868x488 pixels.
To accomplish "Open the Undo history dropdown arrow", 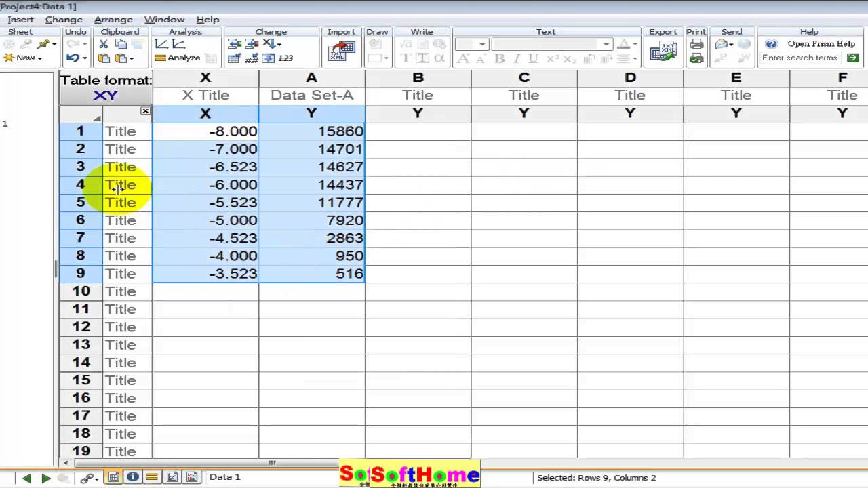I will point(84,58).
